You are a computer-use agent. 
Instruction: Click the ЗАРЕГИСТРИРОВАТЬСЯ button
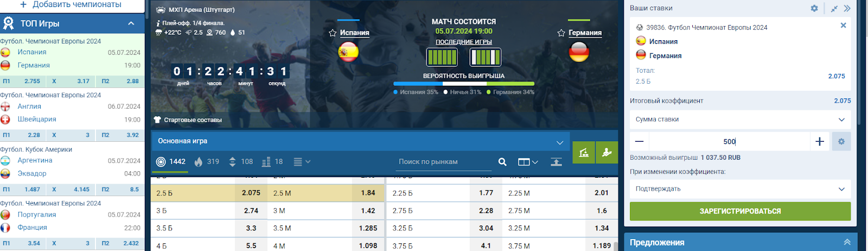point(740,211)
